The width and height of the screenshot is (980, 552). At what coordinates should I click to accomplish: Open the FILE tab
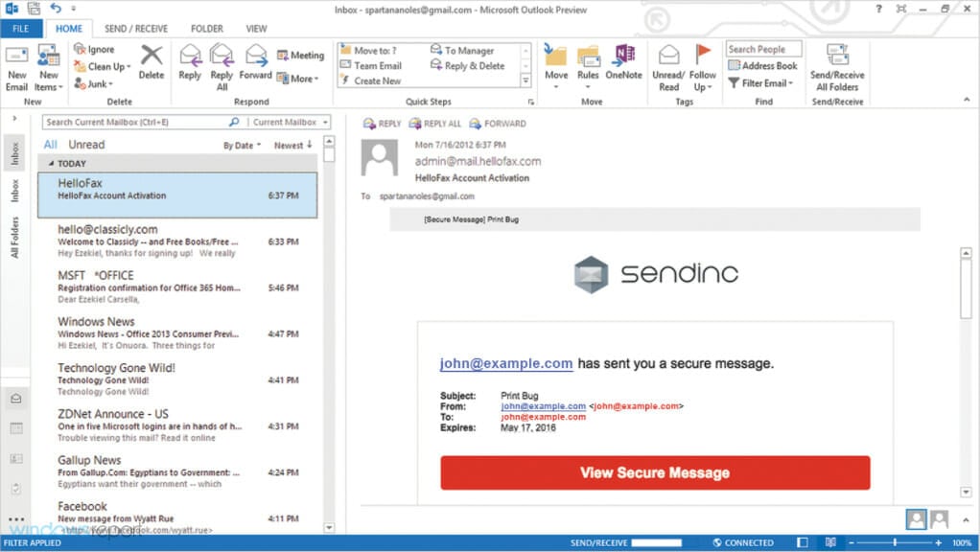(21, 29)
